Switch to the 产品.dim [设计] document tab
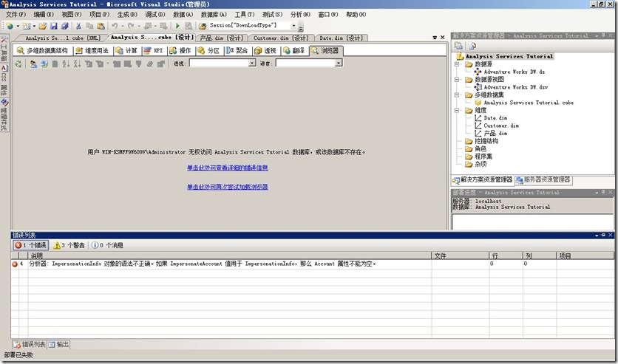618x364 pixels. point(222,38)
